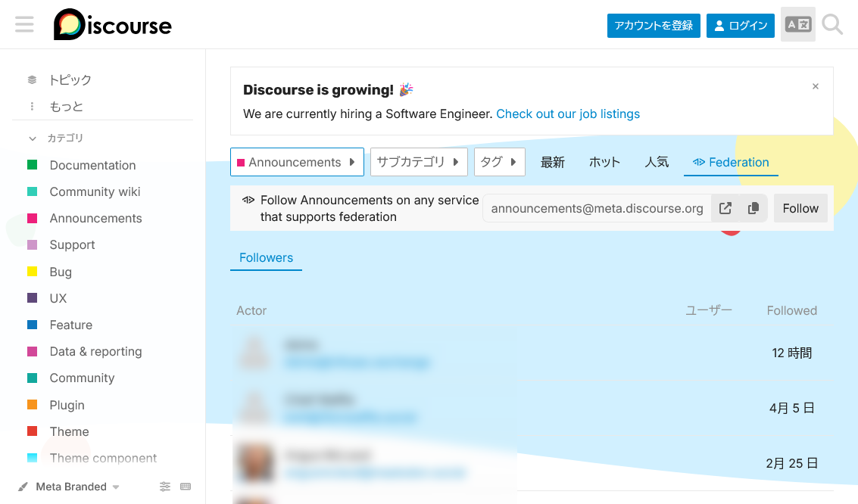
Task: Open the タグ filter dropdown
Action: (x=499, y=162)
